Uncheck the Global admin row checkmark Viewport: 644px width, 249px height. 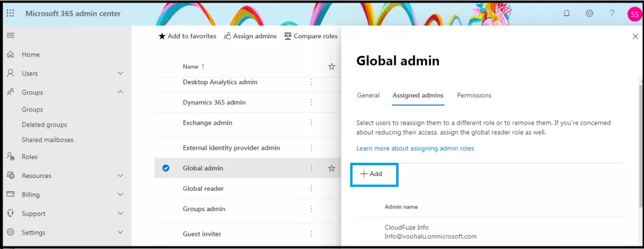pyautogui.click(x=166, y=168)
